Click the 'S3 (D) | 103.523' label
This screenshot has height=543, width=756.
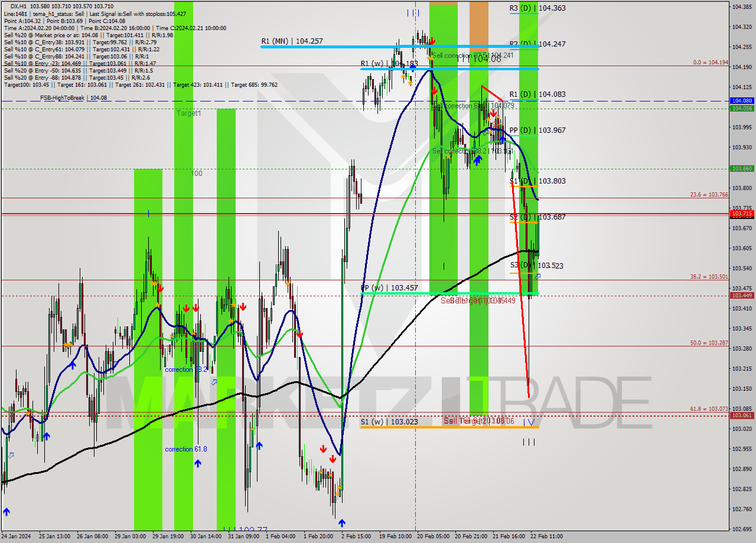(536, 266)
